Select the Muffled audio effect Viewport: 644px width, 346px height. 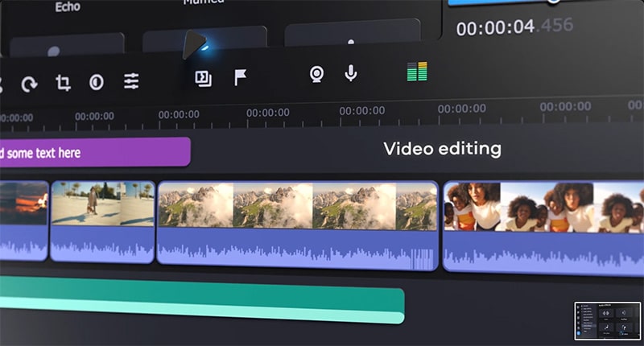pos(203,3)
